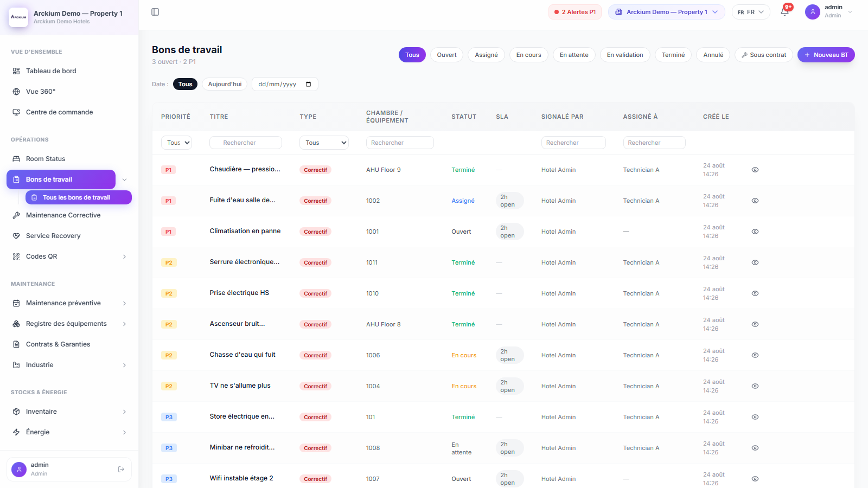The width and height of the screenshot is (868, 488).
Task: Click the Chasse d'eau qui fuit title
Action: pos(242,355)
